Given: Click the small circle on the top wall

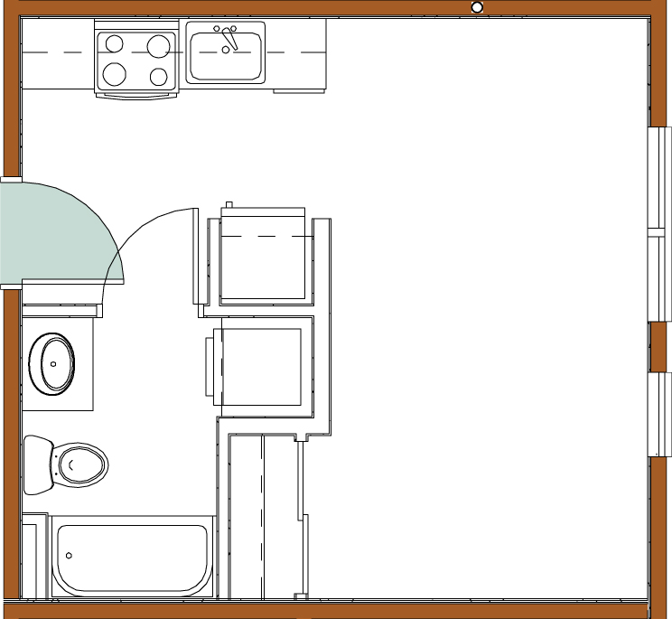Looking at the screenshot, I should pos(477,7).
